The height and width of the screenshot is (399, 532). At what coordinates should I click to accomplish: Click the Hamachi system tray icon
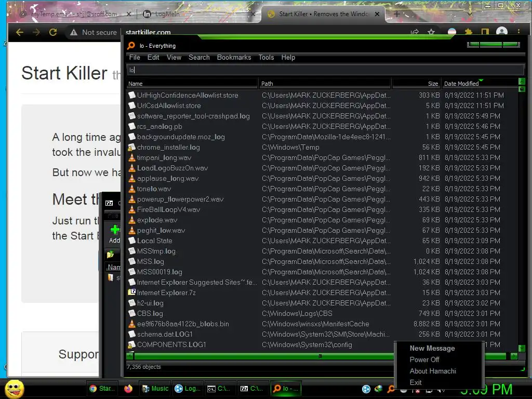tap(366, 389)
